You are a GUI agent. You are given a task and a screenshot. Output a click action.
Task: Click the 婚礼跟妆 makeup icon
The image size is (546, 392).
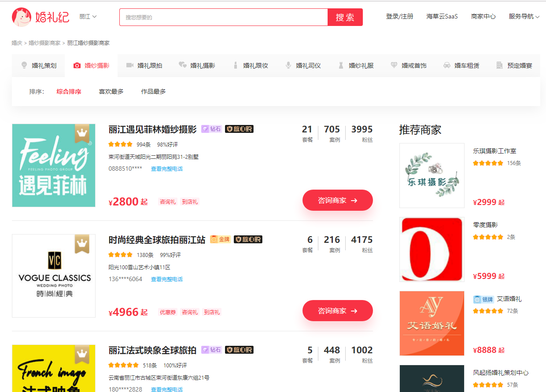pos(236,65)
